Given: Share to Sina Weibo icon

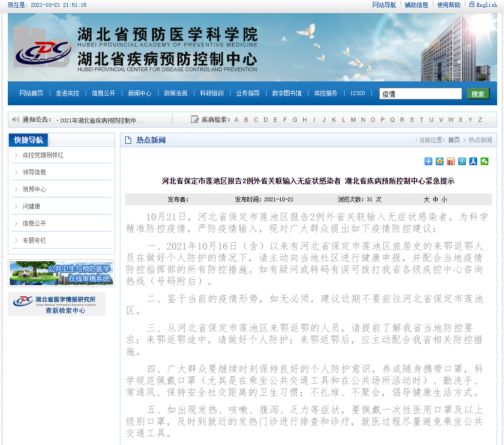Looking at the screenshot, I should (450, 161).
